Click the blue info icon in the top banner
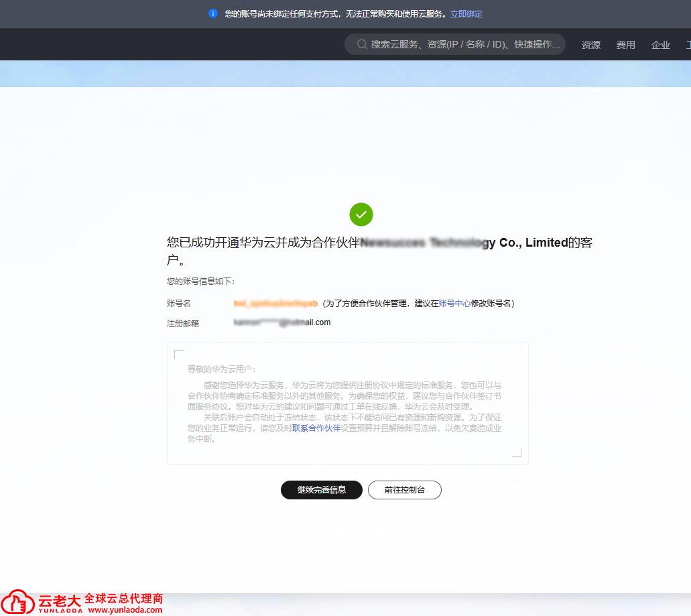 213,13
